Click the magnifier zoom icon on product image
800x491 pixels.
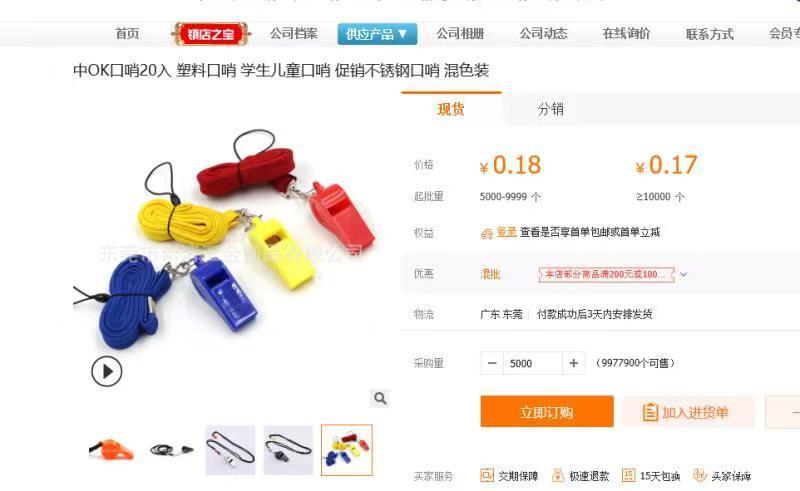coord(380,398)
